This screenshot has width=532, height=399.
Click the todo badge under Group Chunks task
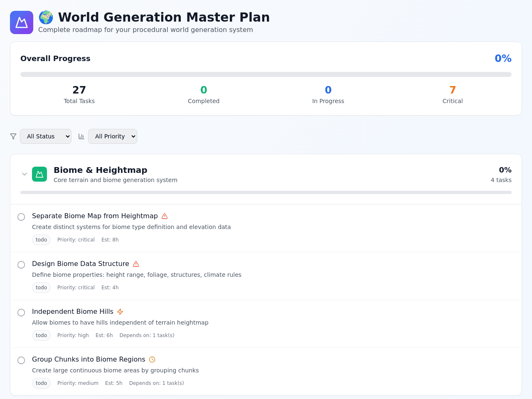click(41, 383)
